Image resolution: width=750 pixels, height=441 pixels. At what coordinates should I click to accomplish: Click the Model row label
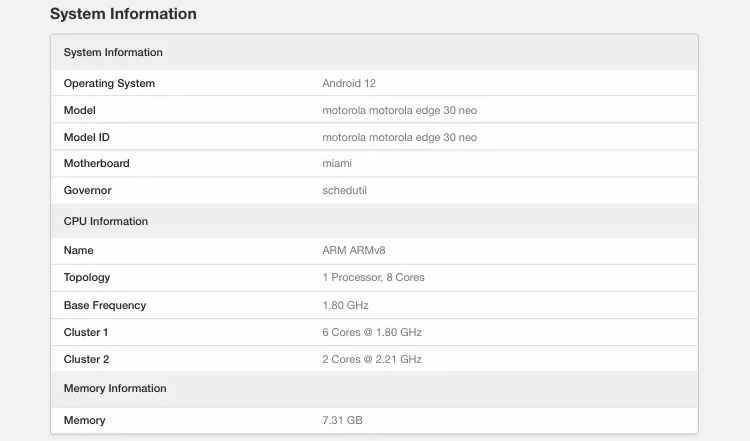[80, 110]
